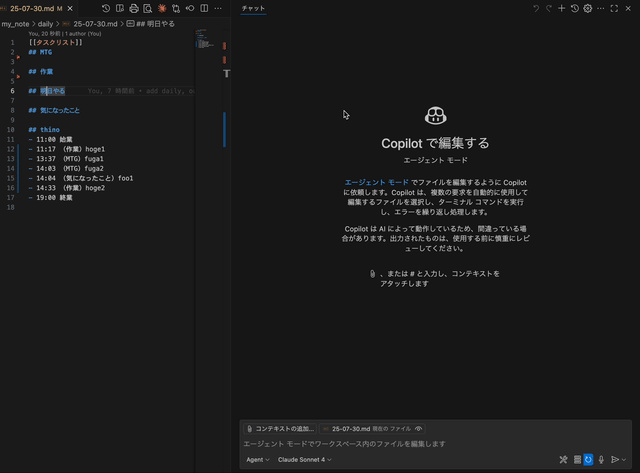Image resolution: width=640 pixels, height=473 pixels.
Task: Click the open preview to the side icon
Action: pyautogui.click(x=120, y=8)
